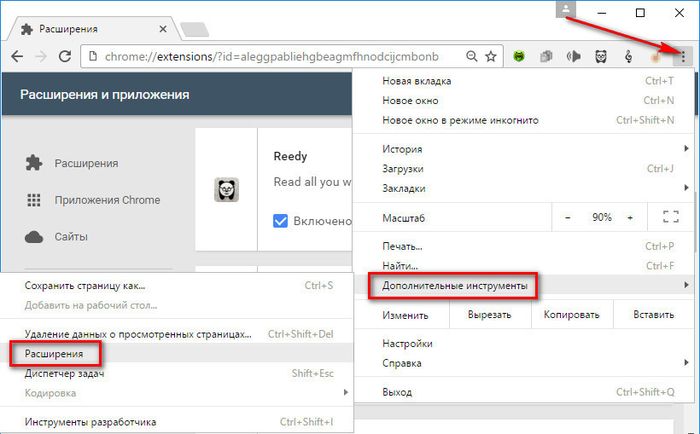The width and height of the screenshot is (700, 434).
Task: Click the bookmark star icon
Action: (491, 57)
